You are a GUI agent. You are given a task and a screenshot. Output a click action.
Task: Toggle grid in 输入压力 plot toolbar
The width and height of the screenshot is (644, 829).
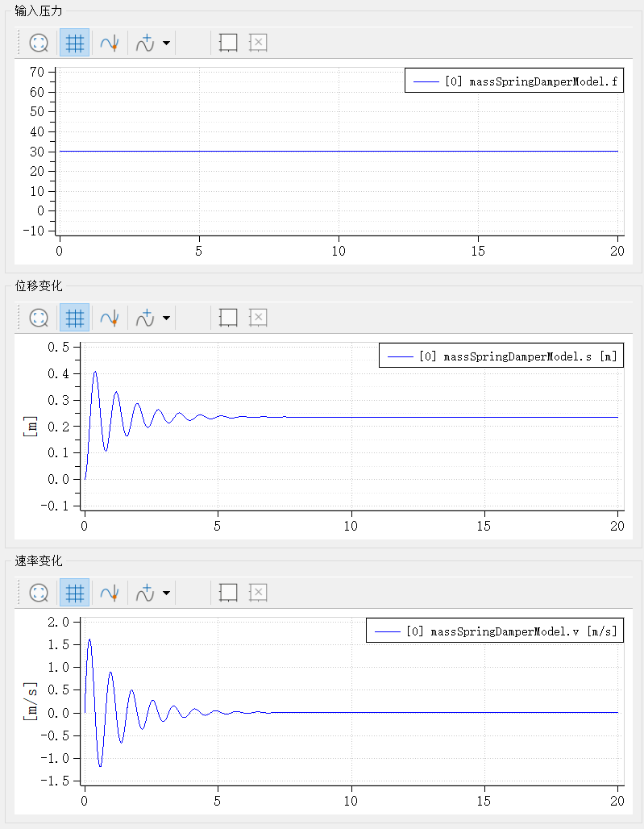point(74,43)
